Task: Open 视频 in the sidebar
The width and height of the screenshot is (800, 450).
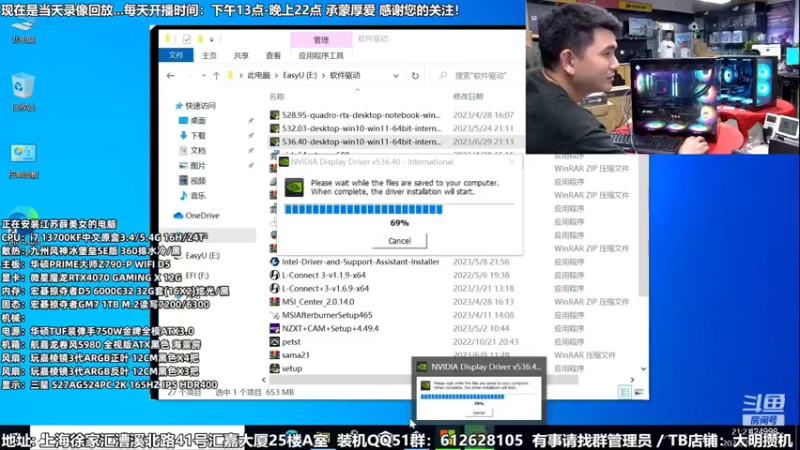Action: click(x=198, y=181)
